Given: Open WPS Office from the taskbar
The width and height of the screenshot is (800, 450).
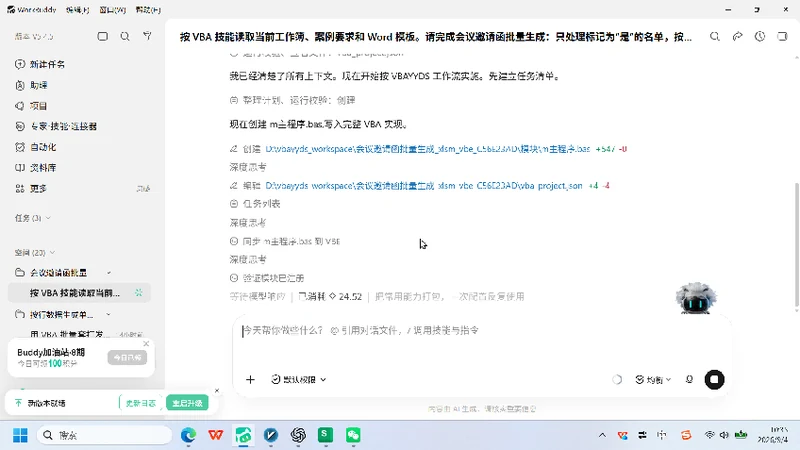Looking at the screenshot, I should pyautogui.click(x=216, y=435).
